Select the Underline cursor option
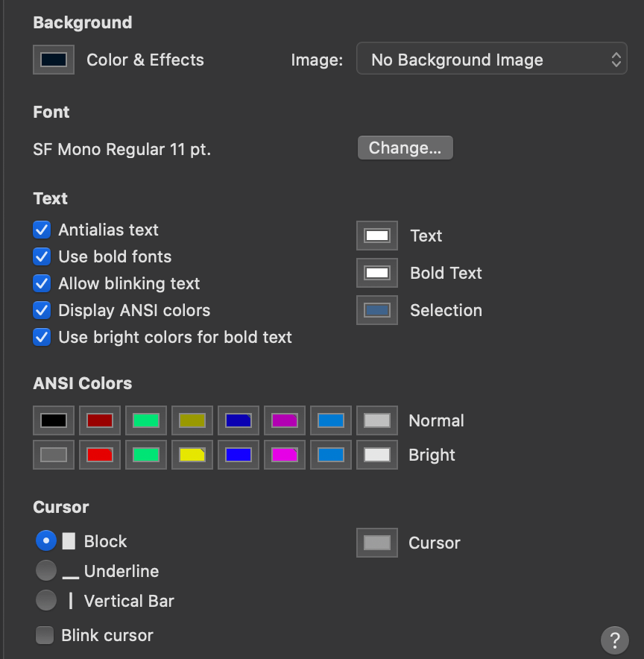The image size is (644, 659). tap(46, 571)
